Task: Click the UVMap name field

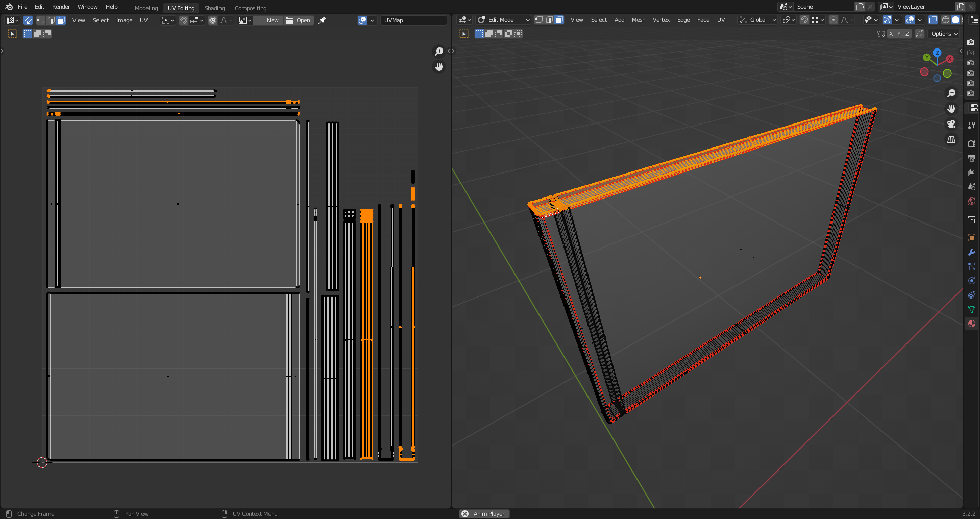Action: pos(413,20)
